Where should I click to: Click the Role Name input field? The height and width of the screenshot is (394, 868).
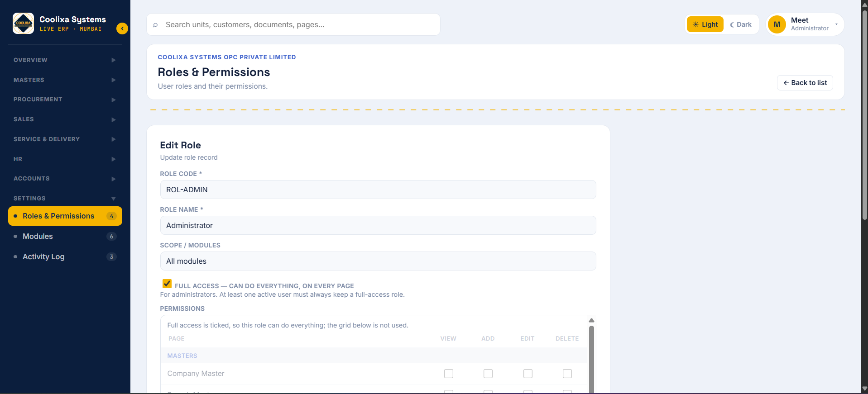(x=378, y=225)
